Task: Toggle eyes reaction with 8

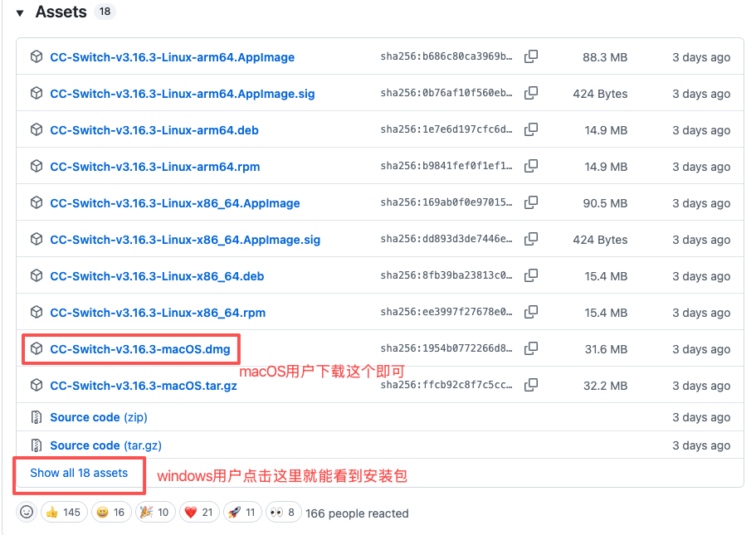Action: pos(284,512)
